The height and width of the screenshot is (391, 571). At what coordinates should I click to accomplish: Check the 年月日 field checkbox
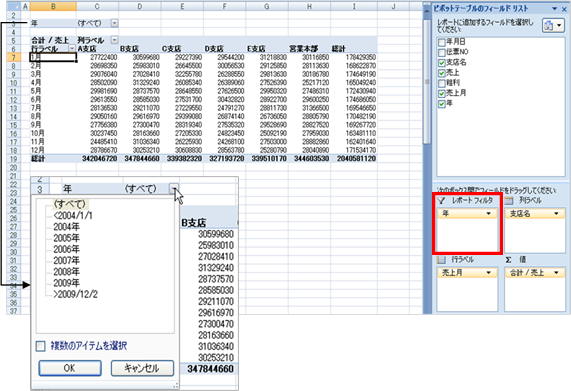coord(441,42)
